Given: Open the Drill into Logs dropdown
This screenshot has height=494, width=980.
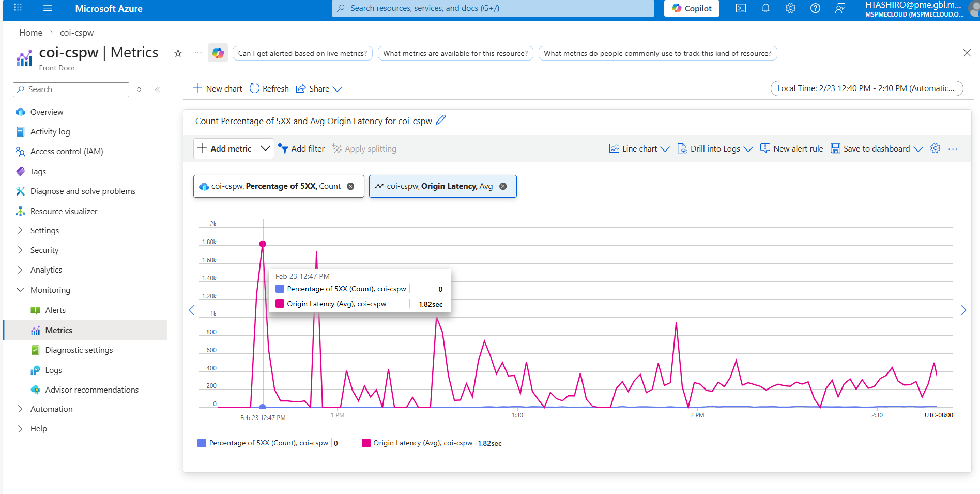Looking at the screenshot, I should pos(715,148).
